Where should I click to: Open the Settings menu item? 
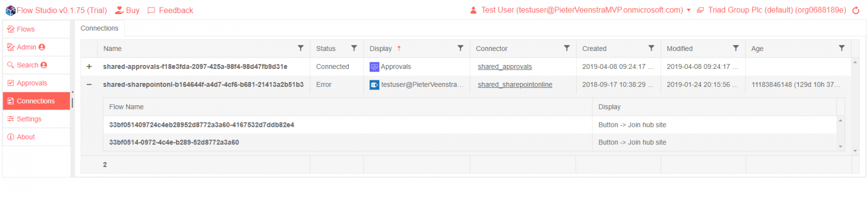pyautogui.click(x=36, y=119)
